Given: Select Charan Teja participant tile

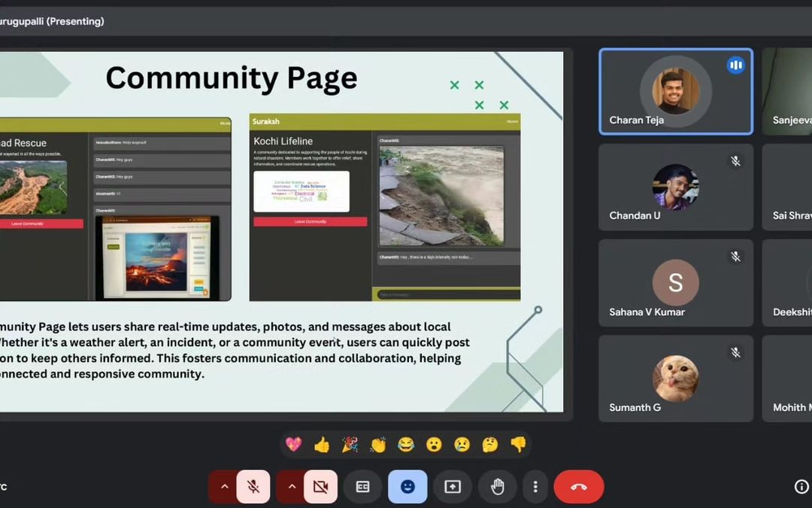Looking at the screenshot, I should 676,91.
